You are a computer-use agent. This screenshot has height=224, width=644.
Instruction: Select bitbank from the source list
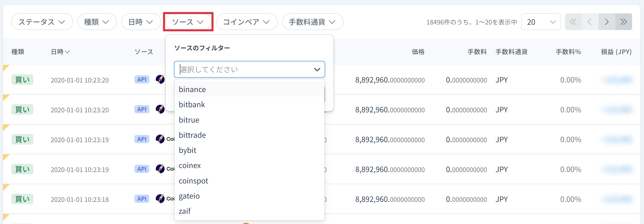click(250, 104)
